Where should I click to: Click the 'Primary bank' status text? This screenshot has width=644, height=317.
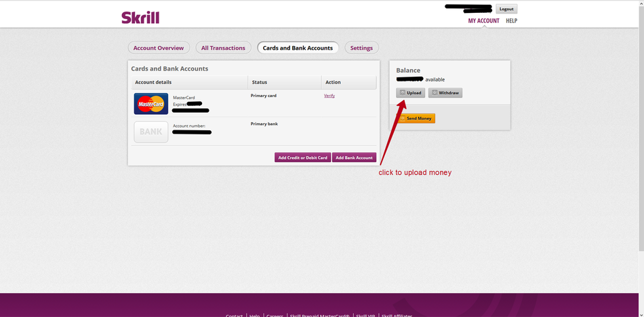tap(264, 124)
